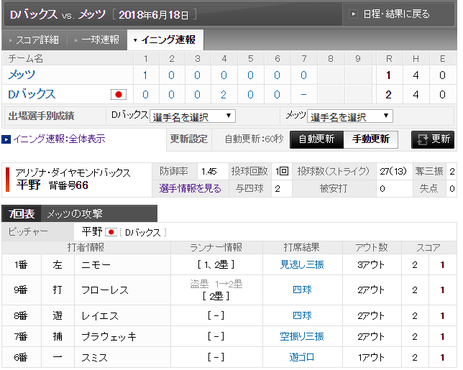The height and width of the screenshot is (370, 463).
Task: Click batter name プラウェッキ
Action: pyautogui.click(x=109, y=337)
